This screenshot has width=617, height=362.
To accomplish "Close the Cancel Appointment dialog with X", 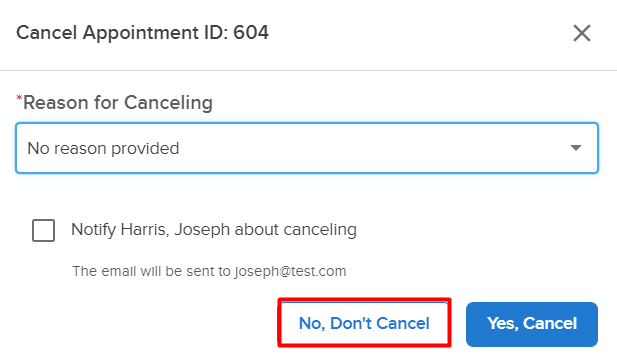I will pyautogui.click(x=582, y=33).
